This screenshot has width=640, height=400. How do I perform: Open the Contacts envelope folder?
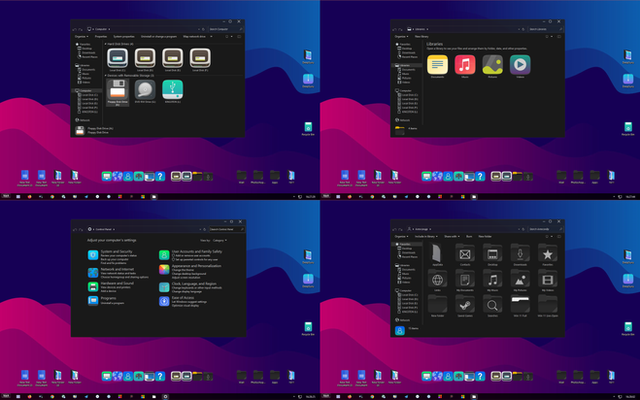[x=465, y=253]
